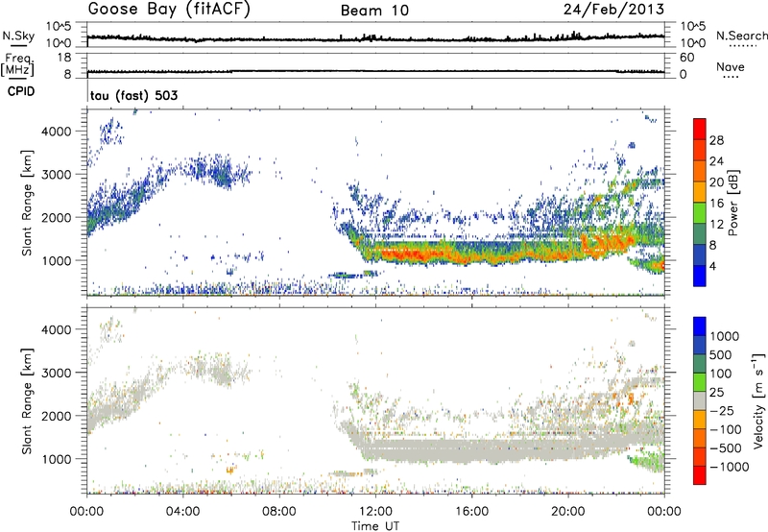
Task: Click the 500 value on the Velocity scale
Action: 721,355
